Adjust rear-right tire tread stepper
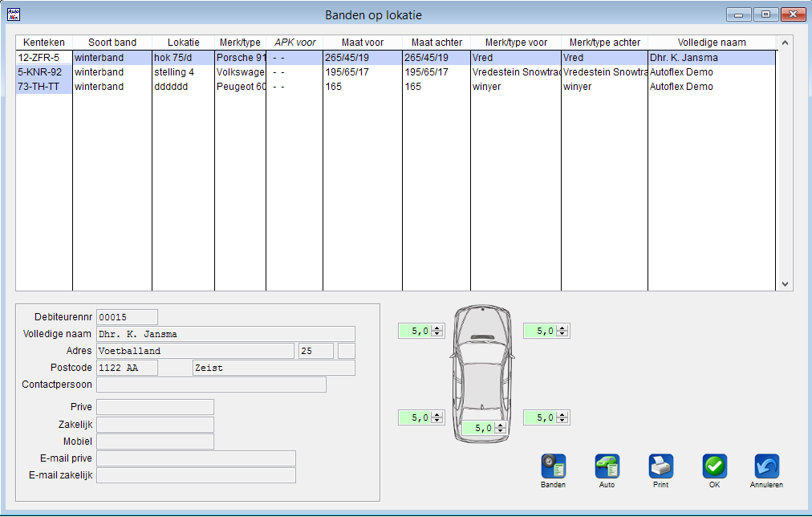Screen dimensions: 812x517 (562, 417)
